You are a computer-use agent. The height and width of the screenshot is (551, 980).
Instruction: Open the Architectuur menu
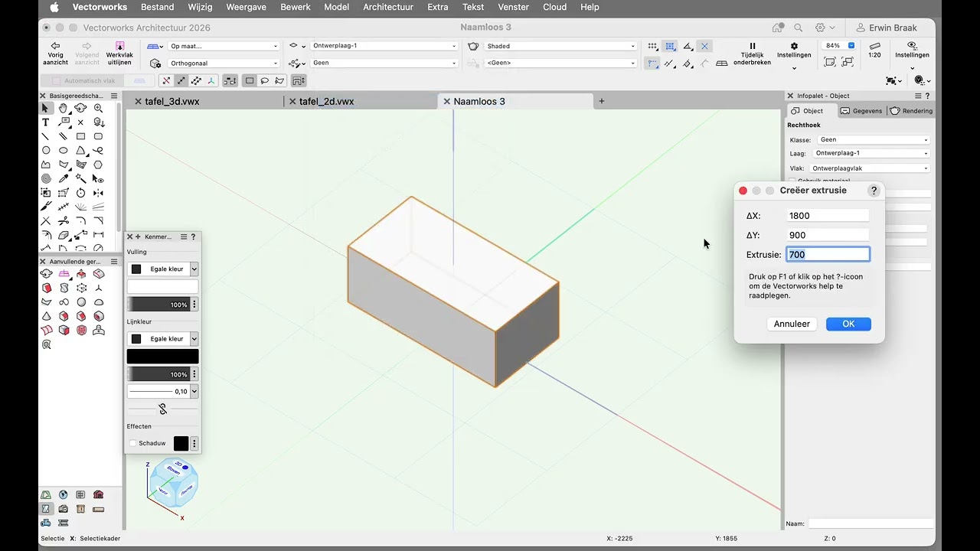tap(388, 7)
